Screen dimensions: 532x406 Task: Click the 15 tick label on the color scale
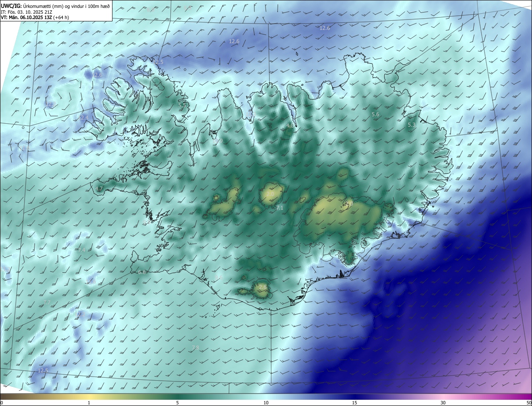[x=355, y=403]
